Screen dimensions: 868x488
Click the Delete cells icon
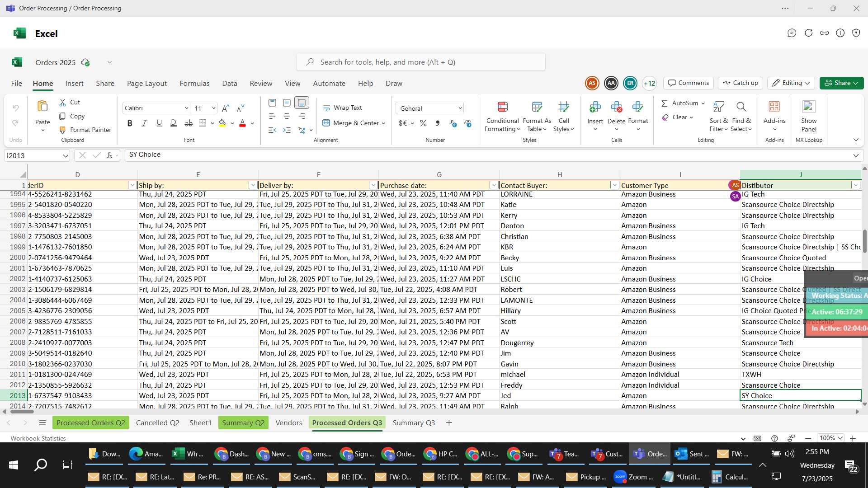point(617,107)
